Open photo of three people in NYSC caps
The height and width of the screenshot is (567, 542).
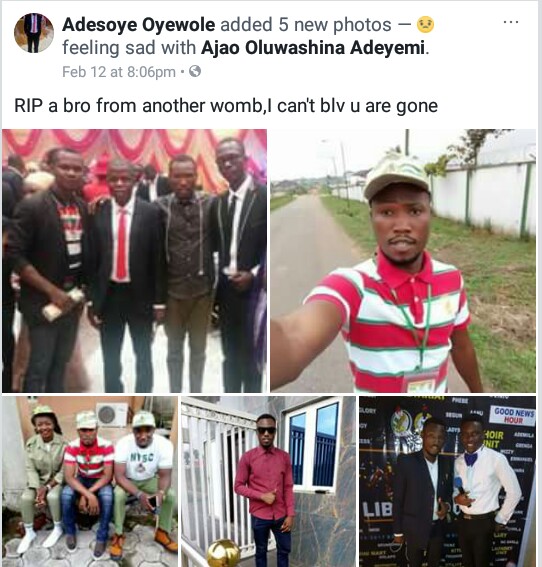coord(90,481)
